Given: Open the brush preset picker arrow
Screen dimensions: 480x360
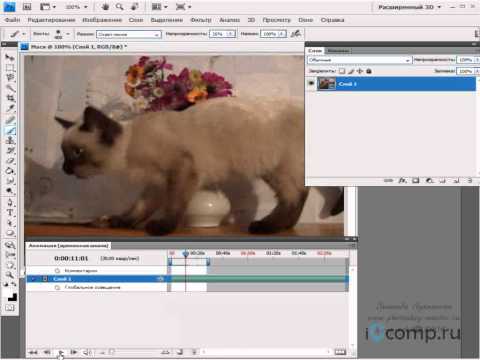Looking at the screenshot, I should click(68, 34).
